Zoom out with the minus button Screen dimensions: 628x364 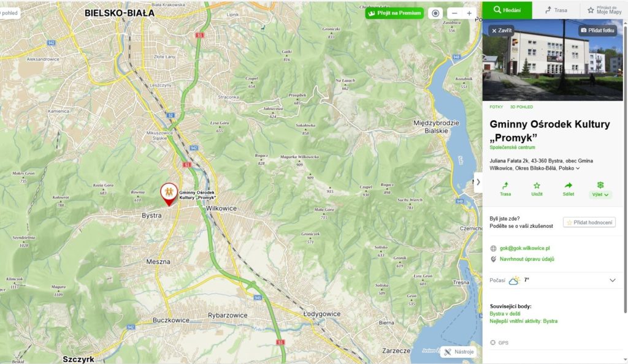[454, 13]
